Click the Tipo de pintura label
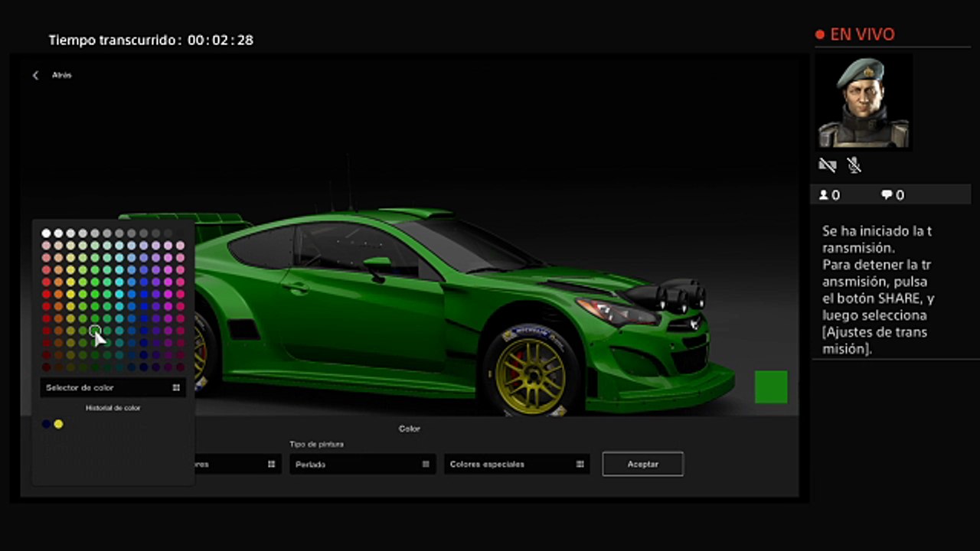 (316, 444)
